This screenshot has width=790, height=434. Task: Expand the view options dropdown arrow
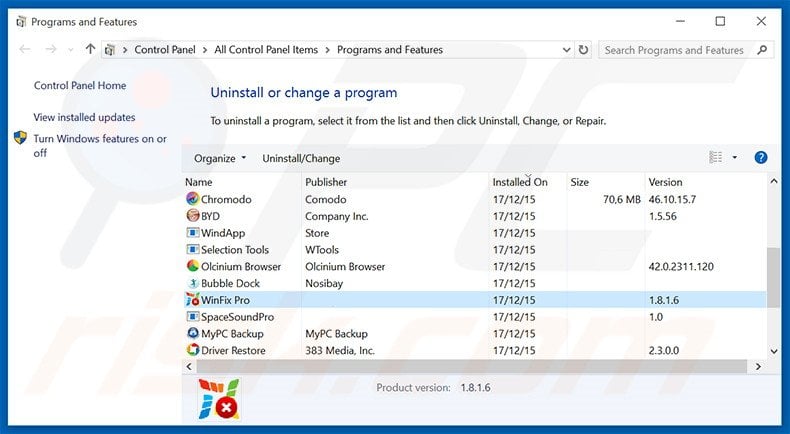735,158
